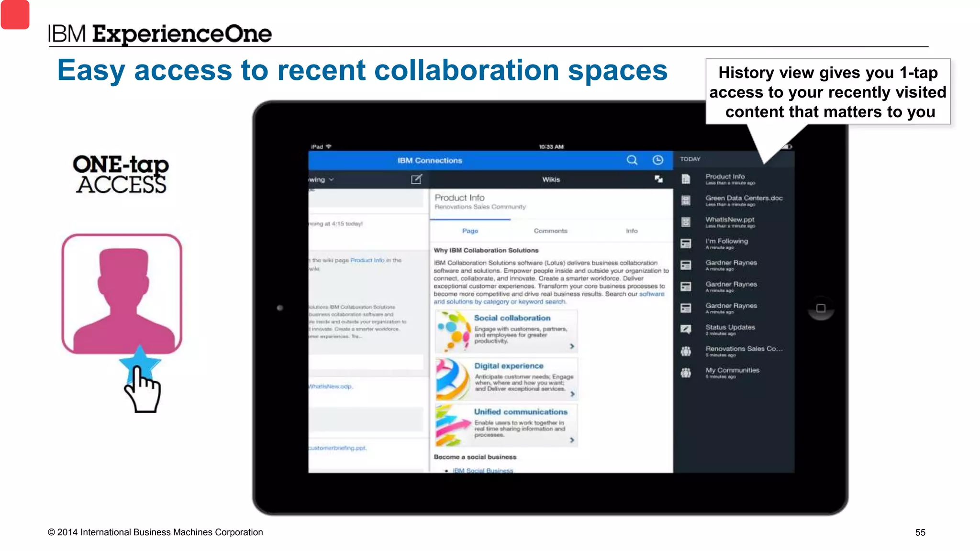The height and width of the screenshot is (551, 980).
Task: Tap the Renovations Sales Co... community icon
Action: [x=686, y=351]
